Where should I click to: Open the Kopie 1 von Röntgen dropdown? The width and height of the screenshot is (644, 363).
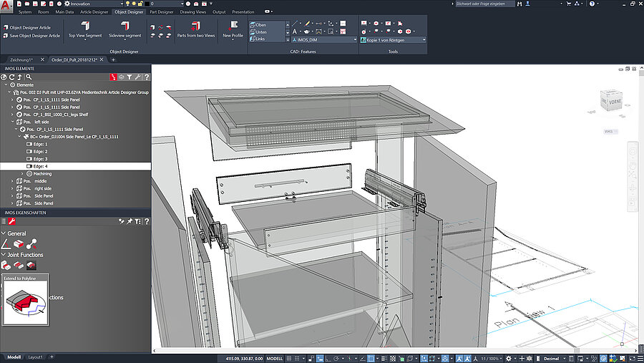tap(393, 40)
